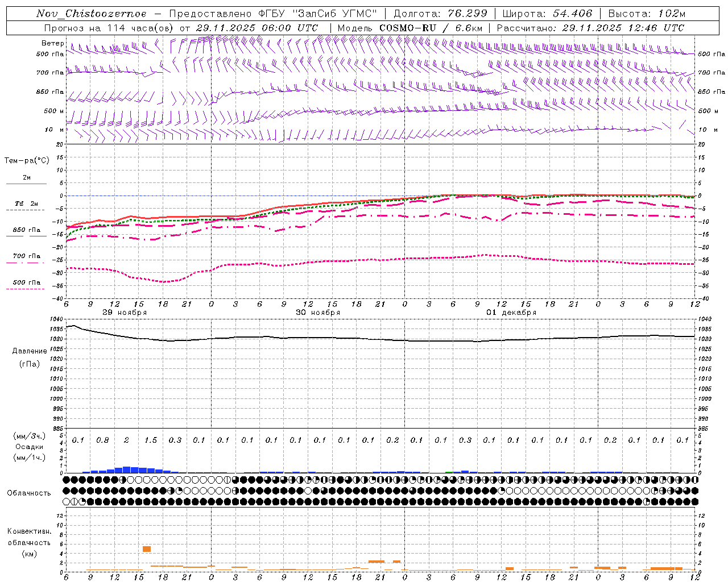The height and width of the screenshot is (582, 728).
Task: Click the 2м temperature legend entry
Action: tap(27, 177)
